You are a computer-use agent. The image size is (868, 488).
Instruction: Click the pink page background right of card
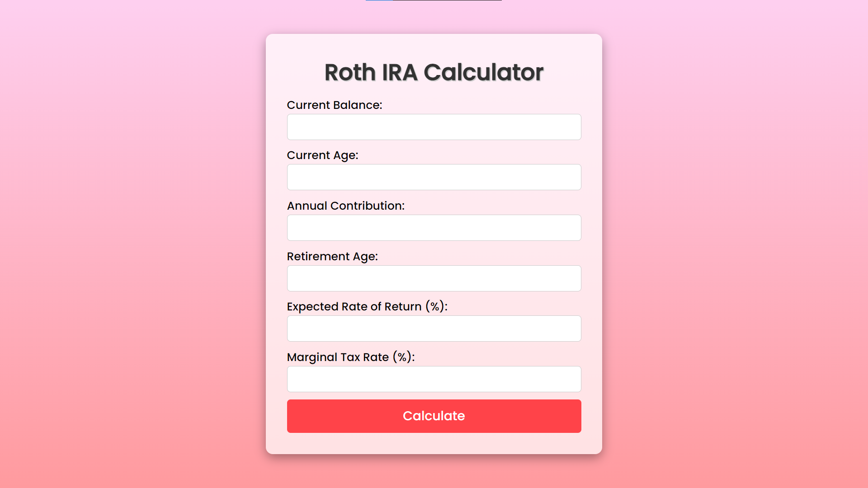(x=735, y=244)
